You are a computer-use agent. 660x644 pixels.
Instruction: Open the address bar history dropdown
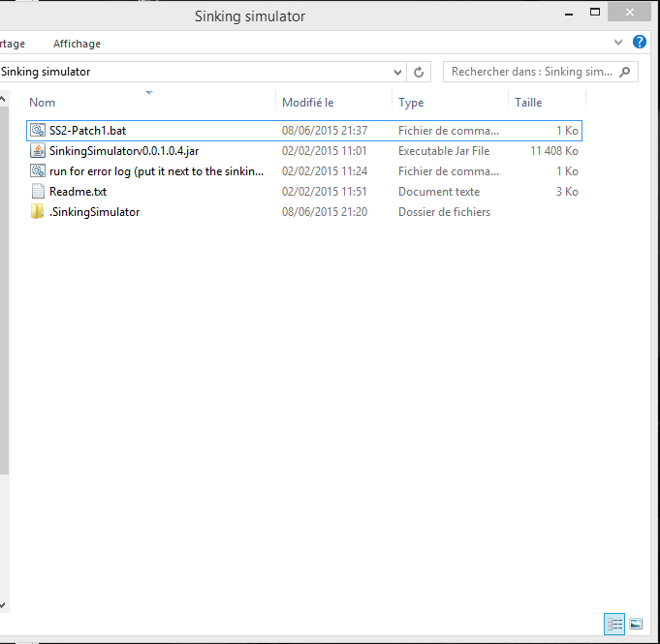click(397, 72)
